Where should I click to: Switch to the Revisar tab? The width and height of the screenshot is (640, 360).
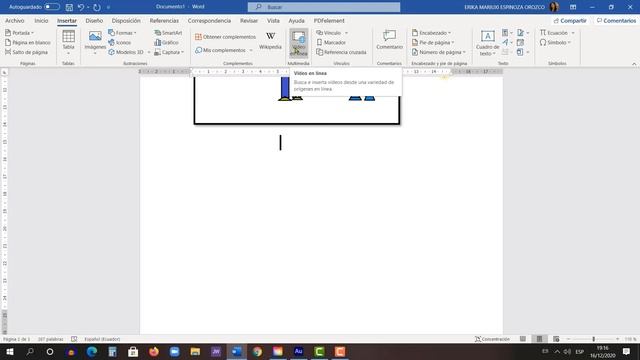249,20
